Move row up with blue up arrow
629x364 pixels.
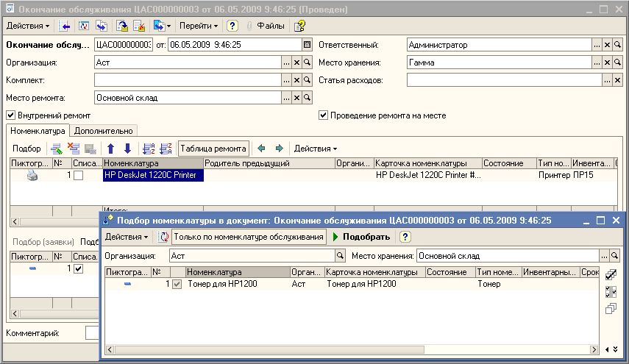coord(111,149)
